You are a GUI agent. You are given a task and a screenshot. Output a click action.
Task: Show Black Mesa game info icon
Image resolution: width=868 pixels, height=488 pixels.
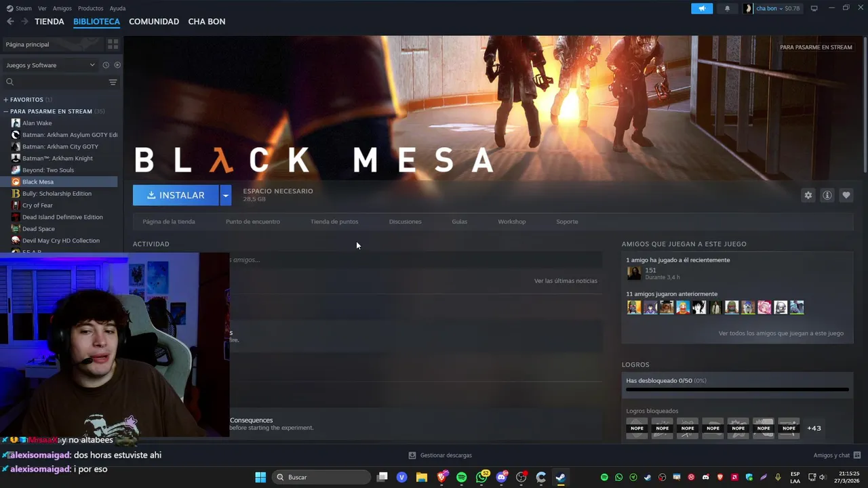(827, 195)
